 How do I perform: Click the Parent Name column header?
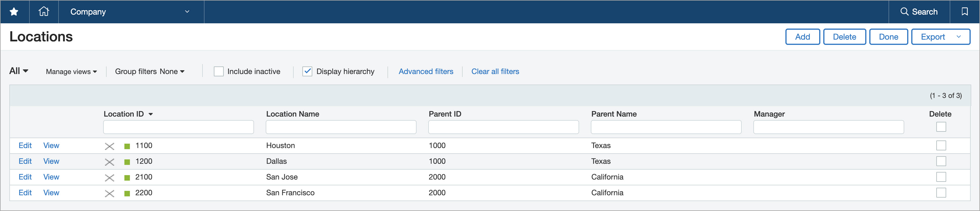point(614,114)
